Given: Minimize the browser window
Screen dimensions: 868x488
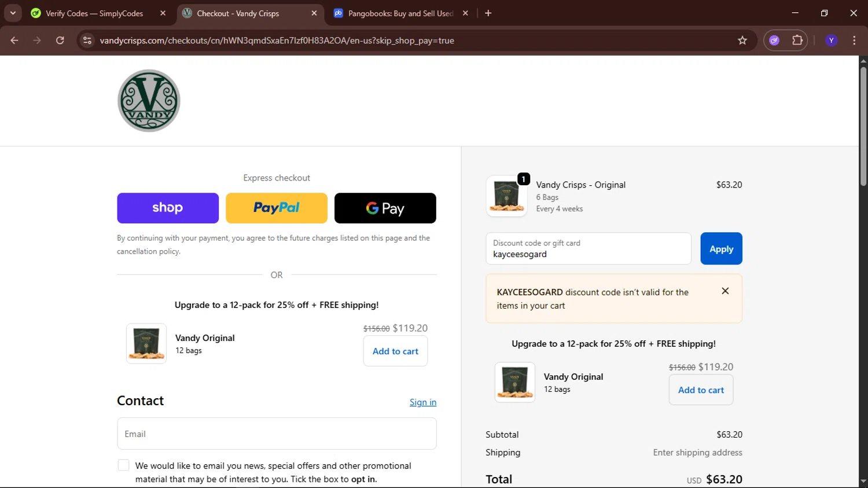Looking at the screenshot, I should pos(795,13).
